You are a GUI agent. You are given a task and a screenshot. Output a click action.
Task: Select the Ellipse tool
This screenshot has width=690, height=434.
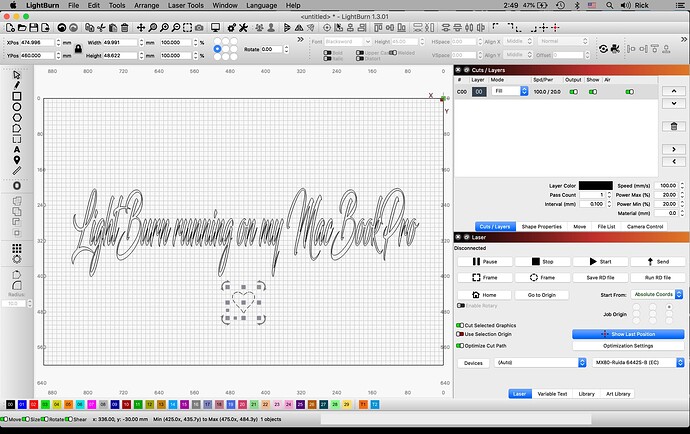point(17,107)
